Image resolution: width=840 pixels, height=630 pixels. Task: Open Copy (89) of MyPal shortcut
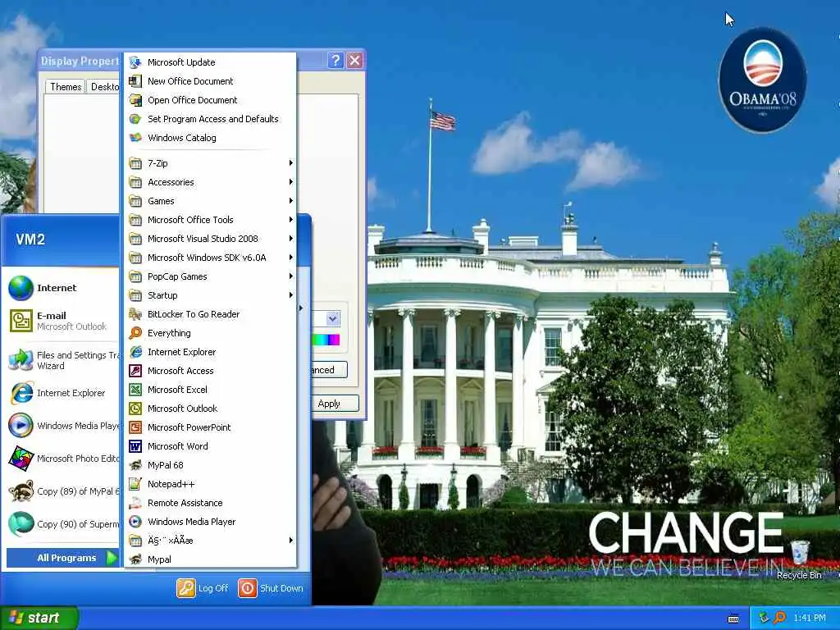62,491
